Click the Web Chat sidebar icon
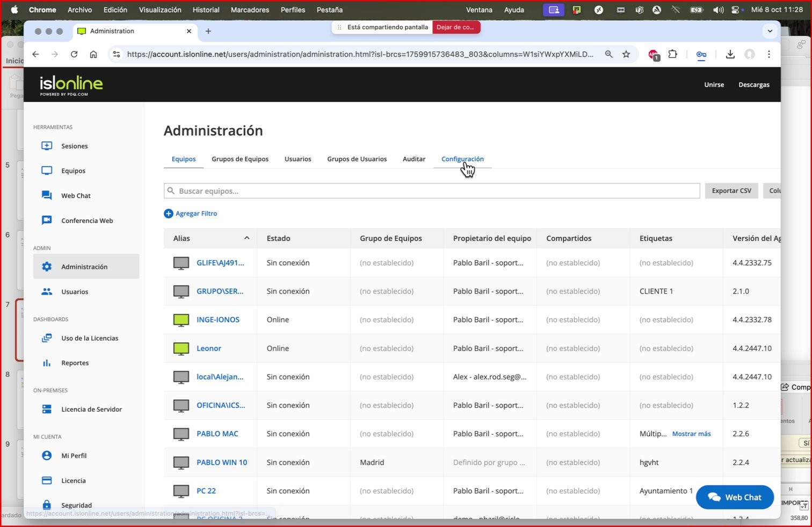This screenshot has height=527, width=812. pyautogui.click(x=47, y=195)
